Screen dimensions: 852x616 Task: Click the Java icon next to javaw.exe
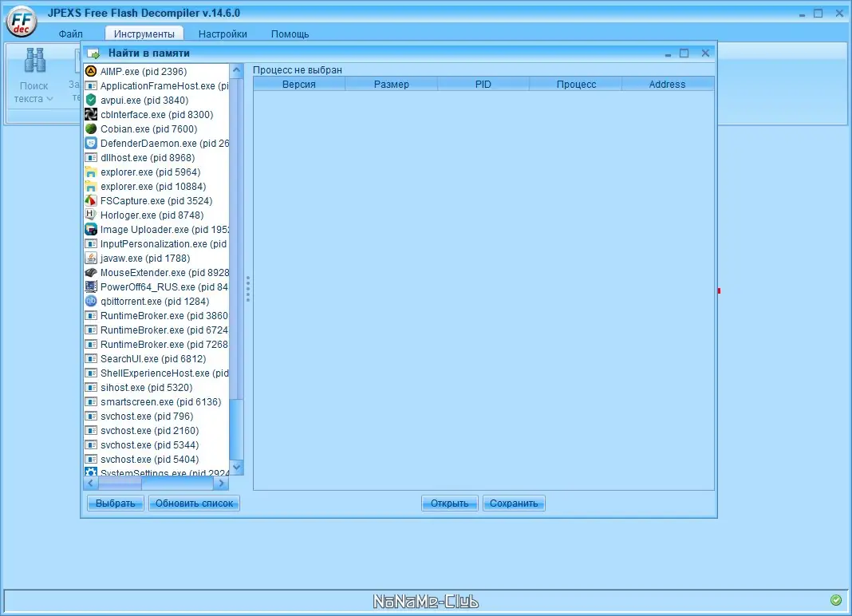point(92,258)
